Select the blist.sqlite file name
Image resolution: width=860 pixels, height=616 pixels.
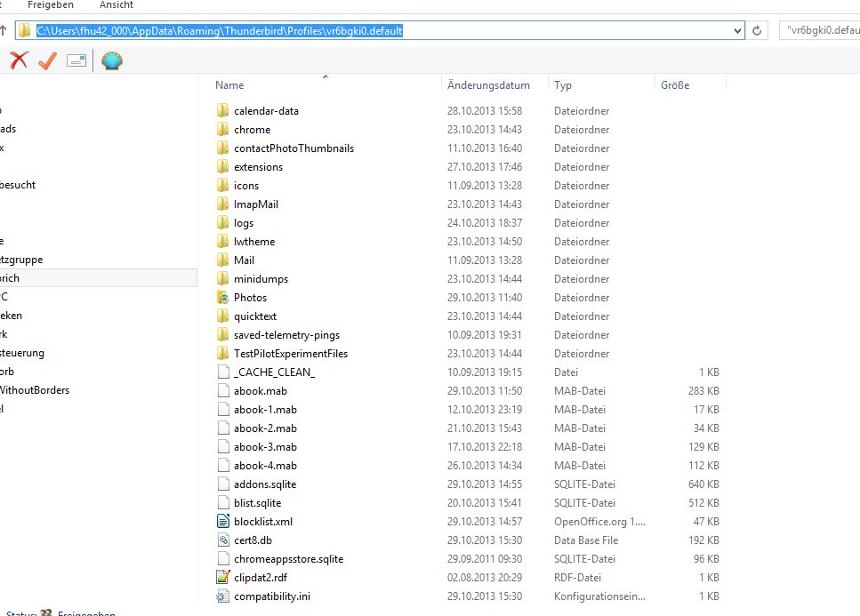(257, 502)
